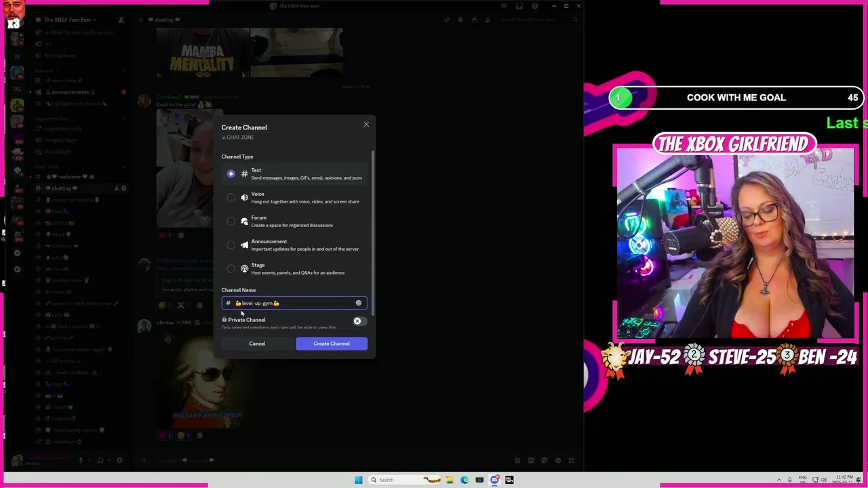Click the Text hashtag icon in dialog
Viewport: 868px width, 488px height.
244,174
